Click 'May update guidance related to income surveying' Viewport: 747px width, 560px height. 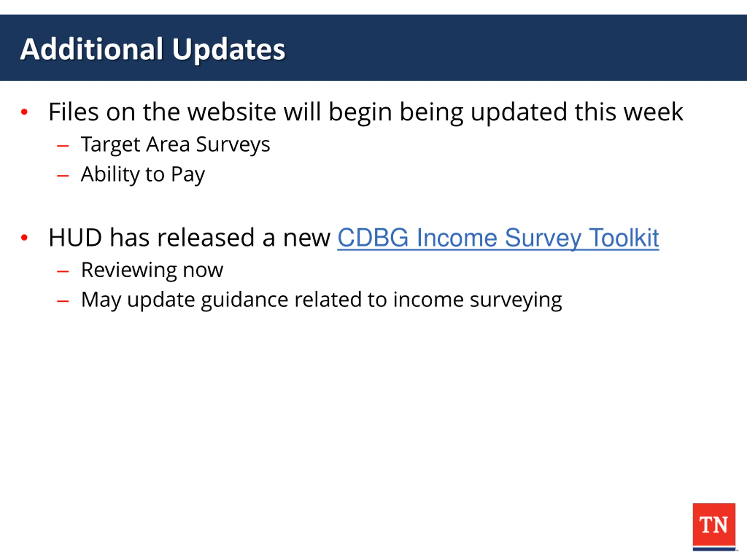[x=322, y=300]
